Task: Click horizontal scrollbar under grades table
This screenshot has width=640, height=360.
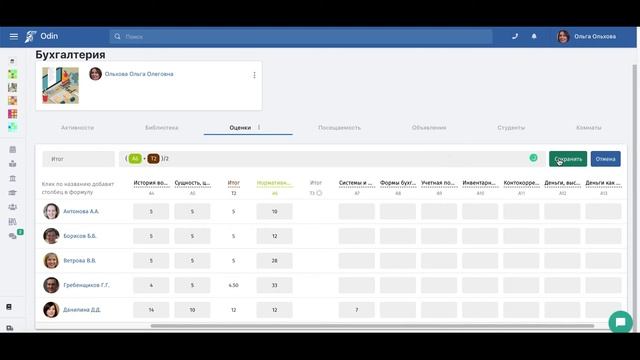Action: coord(372,326)
